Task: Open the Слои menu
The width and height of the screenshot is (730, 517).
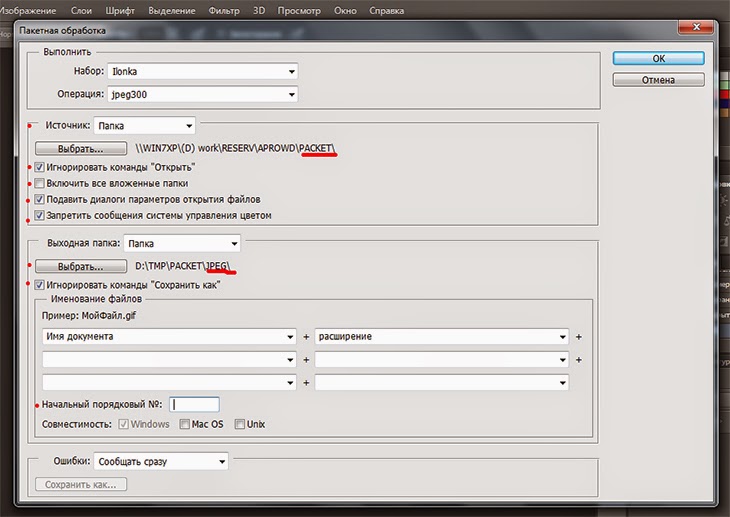Action: point(81,11)
